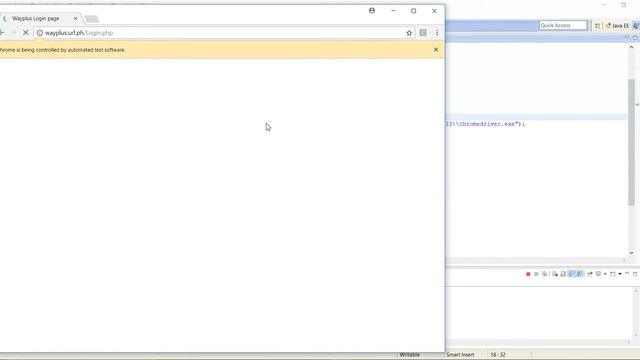Click the Smart Insert status bar entry
Screen dimensions: 640x360
(460, 355)
